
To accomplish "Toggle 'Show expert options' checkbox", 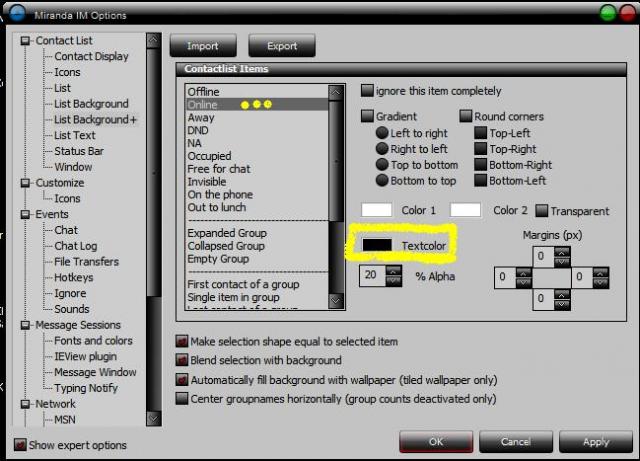I will [20, 445].
